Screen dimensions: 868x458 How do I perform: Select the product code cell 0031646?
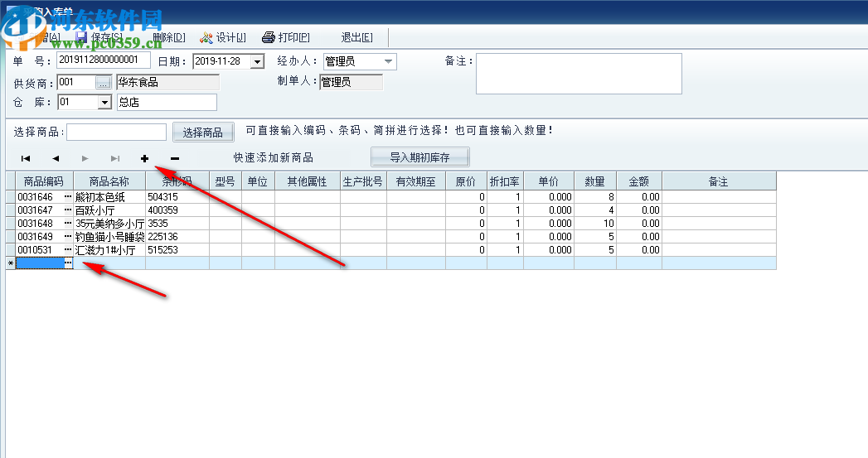point(40,197)
